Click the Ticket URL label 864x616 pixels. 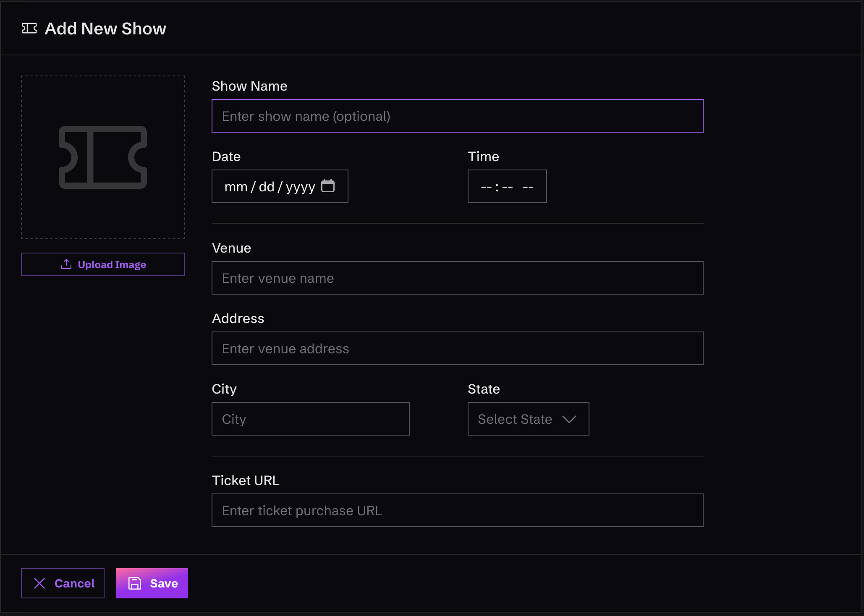pos(246,480)
